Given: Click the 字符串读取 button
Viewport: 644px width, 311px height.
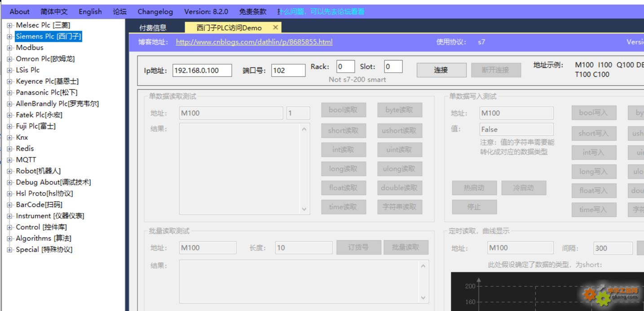Looking at the screenshot, I should point(400,207).
